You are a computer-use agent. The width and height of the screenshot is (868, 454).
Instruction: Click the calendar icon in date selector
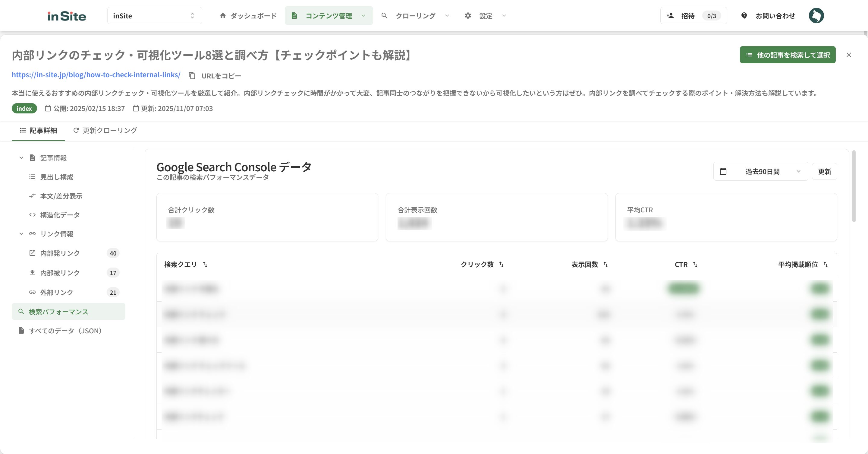pos(723,171)
